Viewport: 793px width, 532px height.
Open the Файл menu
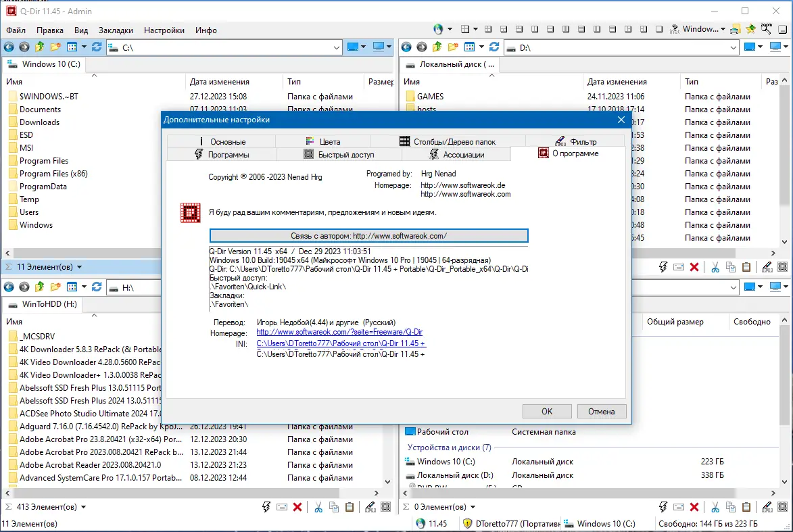pos(16,30)
